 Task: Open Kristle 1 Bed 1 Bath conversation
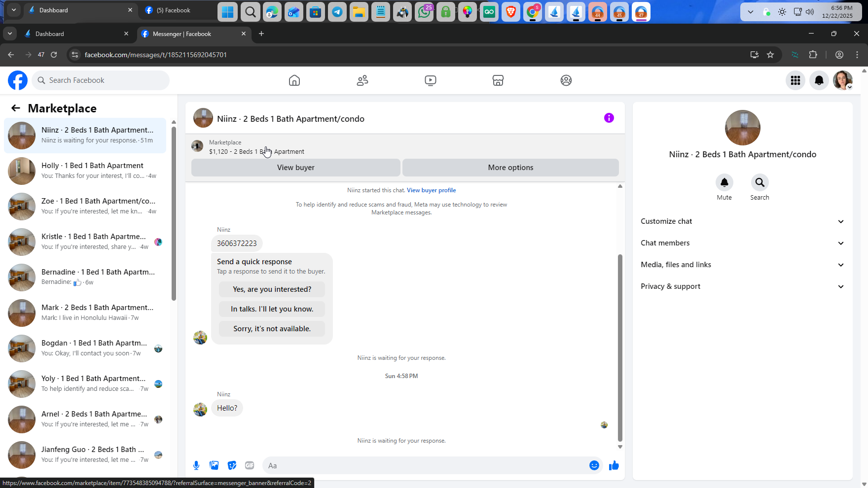point(85,242)
